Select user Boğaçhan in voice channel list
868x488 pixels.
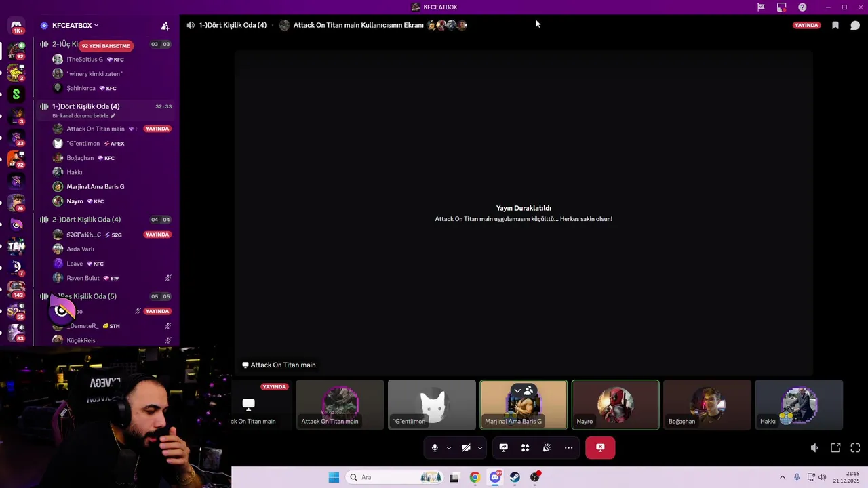coord(80,158)
